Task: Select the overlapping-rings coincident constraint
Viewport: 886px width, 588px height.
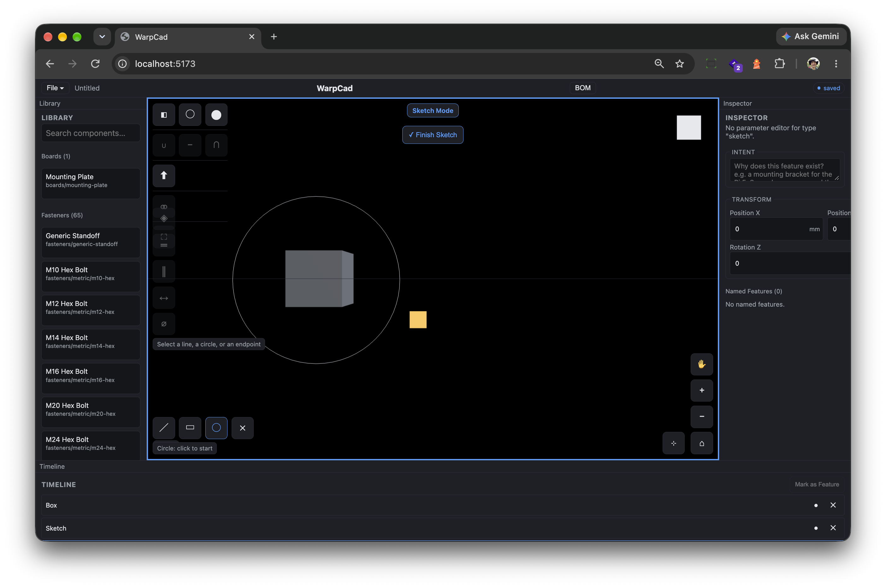Action: [163, 207]
